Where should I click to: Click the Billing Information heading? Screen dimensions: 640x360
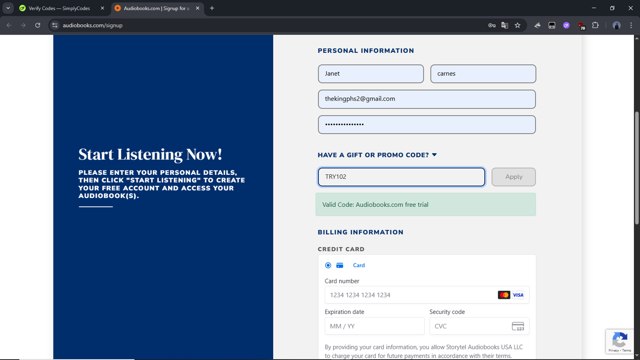point(360,232)
